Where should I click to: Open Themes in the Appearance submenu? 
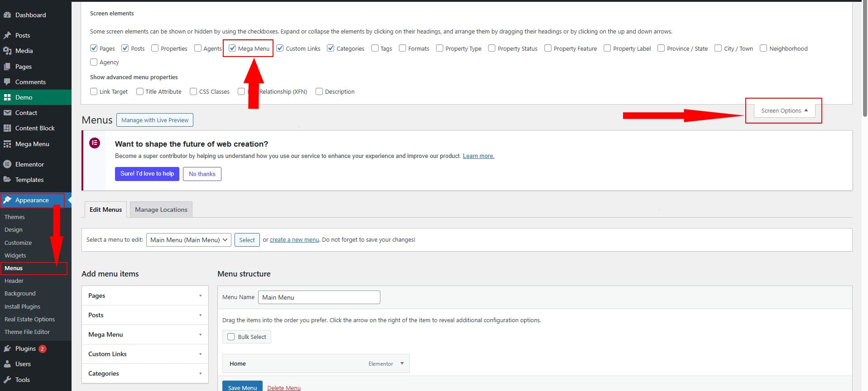coord(14,217)
